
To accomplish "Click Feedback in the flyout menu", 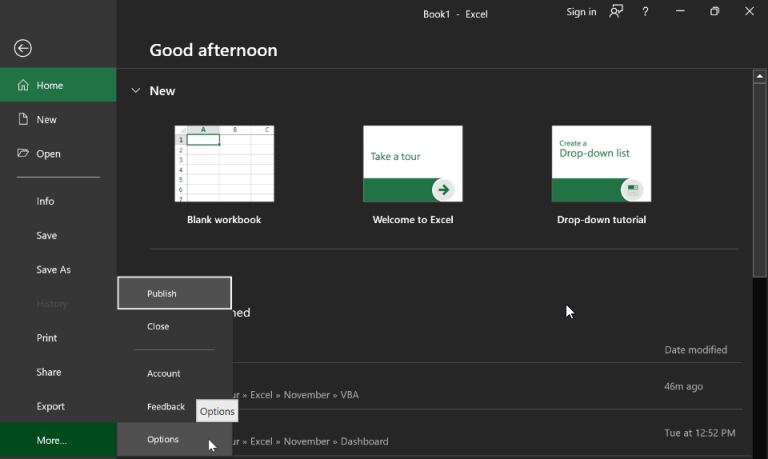I will tap(166, 407).
